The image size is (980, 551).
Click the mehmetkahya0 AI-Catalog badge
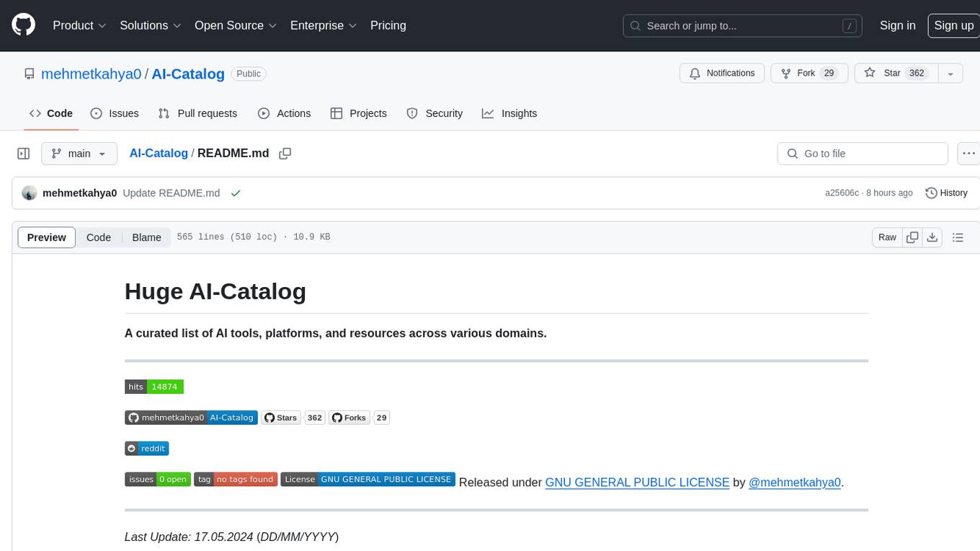coord(191,418)
